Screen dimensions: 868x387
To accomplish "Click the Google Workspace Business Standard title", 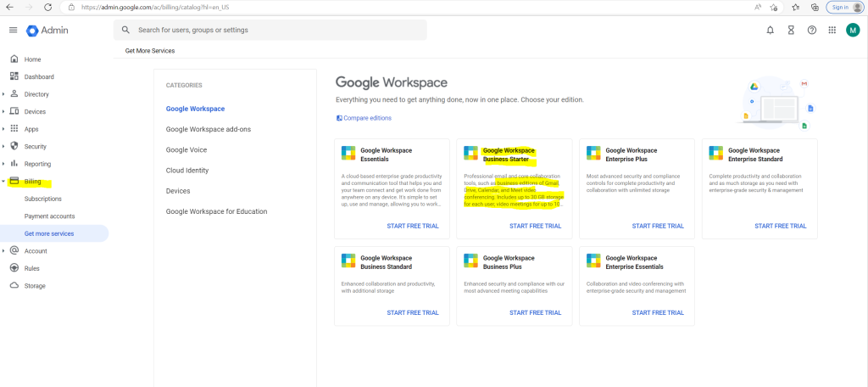I will tap(387, 261).
